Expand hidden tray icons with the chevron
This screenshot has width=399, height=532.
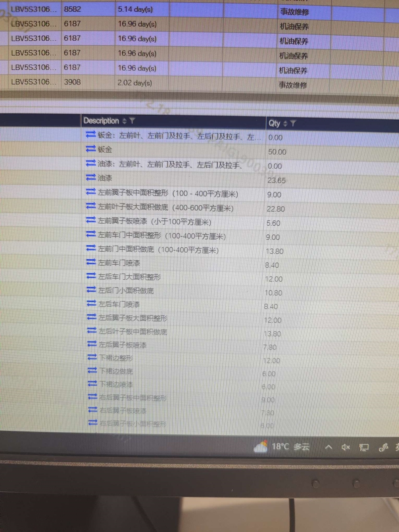coord(328,447)
